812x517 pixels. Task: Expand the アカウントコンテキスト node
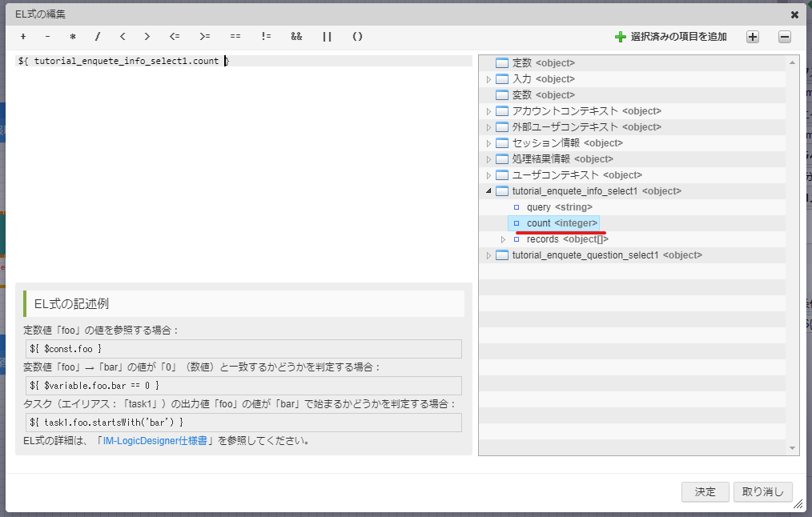point(488,111)
